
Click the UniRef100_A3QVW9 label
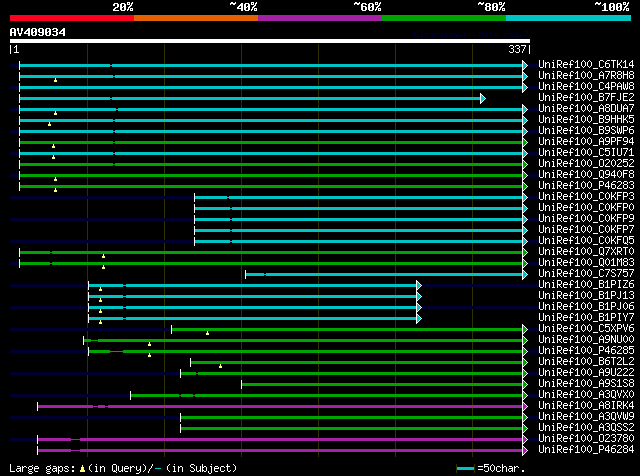[x=586, y=417]
